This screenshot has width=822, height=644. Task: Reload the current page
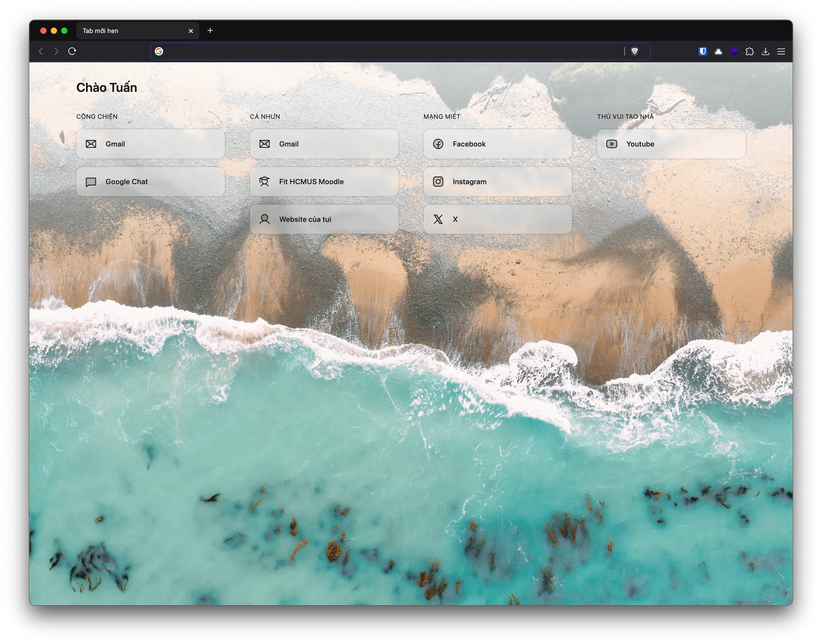[72, 51]
